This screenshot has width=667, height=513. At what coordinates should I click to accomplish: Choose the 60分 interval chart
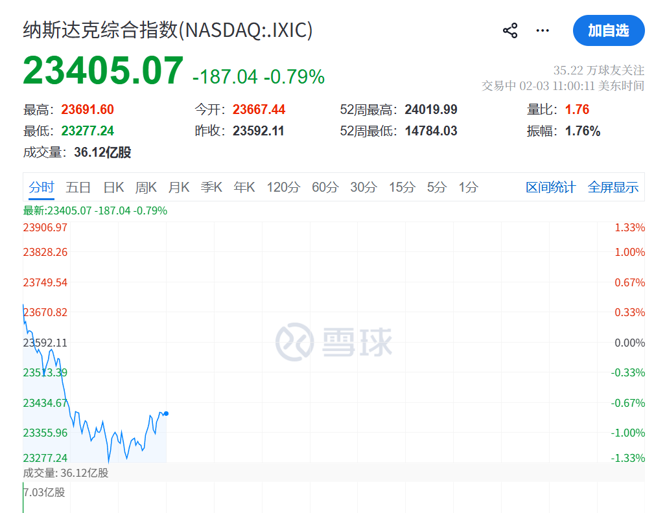325,187
